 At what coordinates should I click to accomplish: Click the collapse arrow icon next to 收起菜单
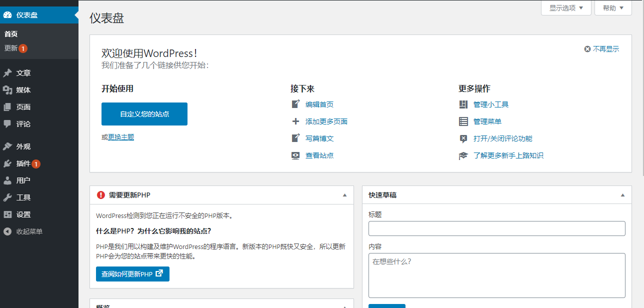click(7, 231)
